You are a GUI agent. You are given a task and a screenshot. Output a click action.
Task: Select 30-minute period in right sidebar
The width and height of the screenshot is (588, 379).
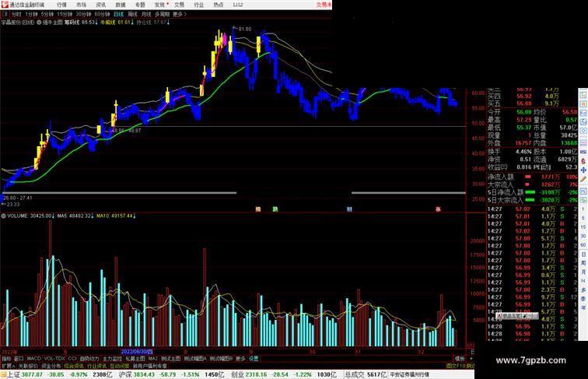583,236
